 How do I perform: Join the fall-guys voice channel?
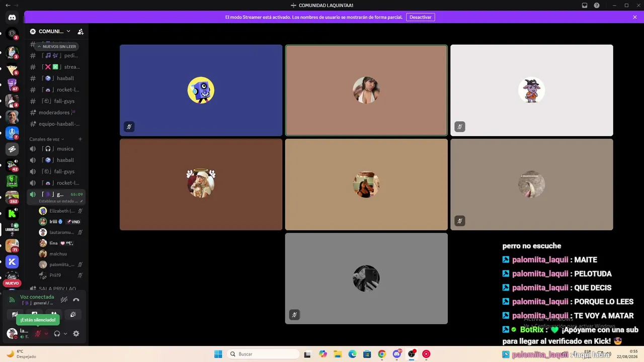[55, 171]
